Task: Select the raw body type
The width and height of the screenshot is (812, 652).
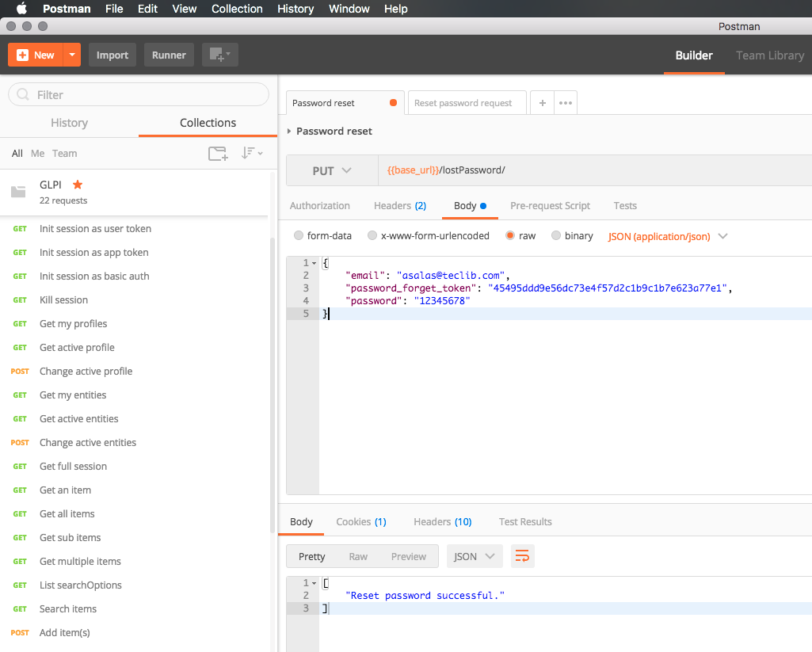Action: click(510, 235)
